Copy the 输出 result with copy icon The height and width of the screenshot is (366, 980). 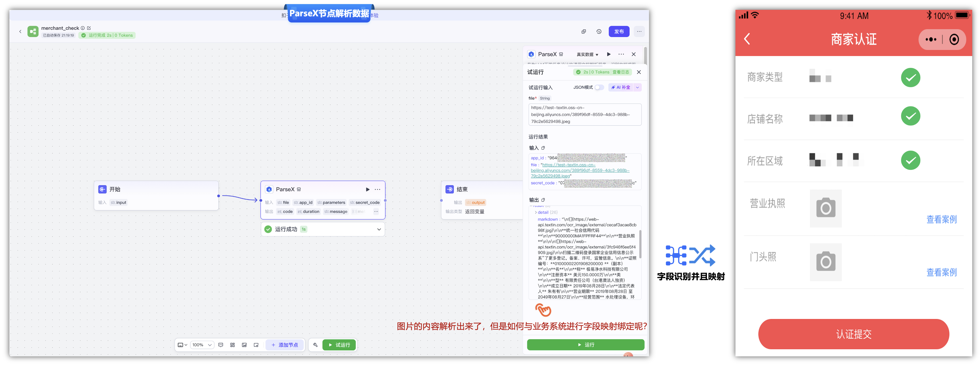(543, 200)
